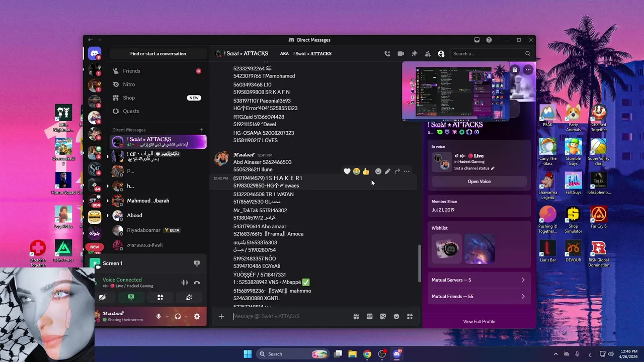Send a gift from message bar
644x362 pixels.
[x=356, y=316]
